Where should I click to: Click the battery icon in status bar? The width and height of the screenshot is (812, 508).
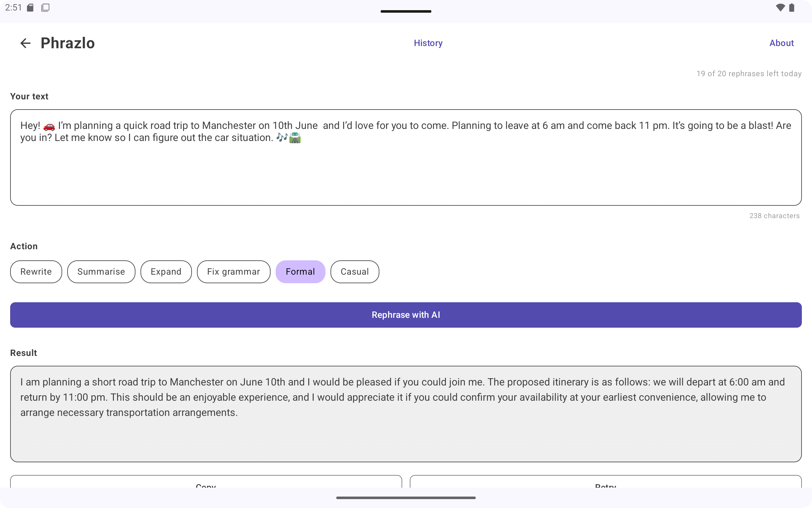(792, 7)
